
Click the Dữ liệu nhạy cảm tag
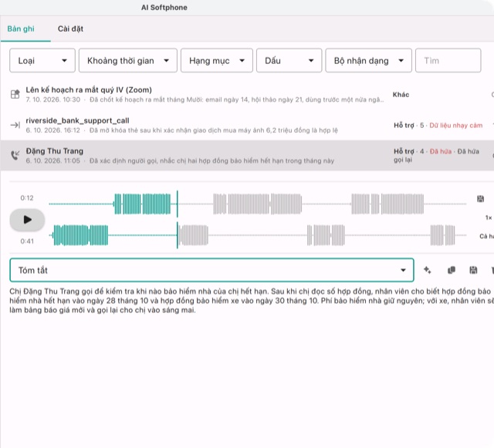(x=456, y=126)
